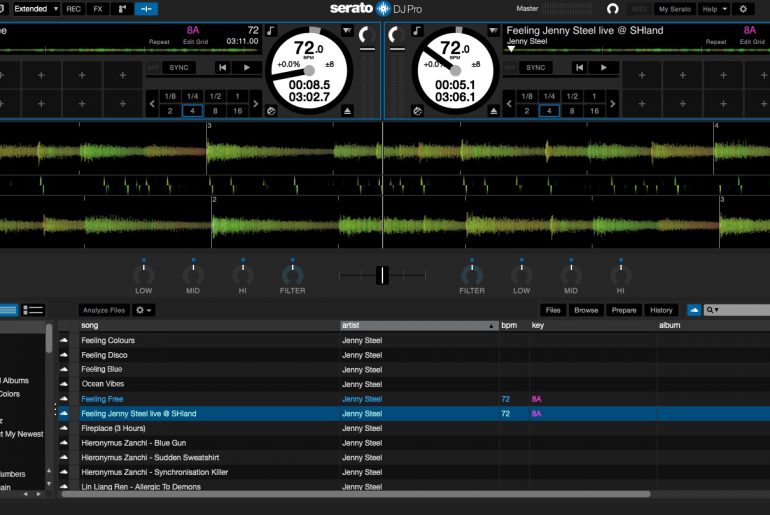Shift loop sizes left on left deck
770x515 pixels.
pyautogui.click(x=152, y=104)
